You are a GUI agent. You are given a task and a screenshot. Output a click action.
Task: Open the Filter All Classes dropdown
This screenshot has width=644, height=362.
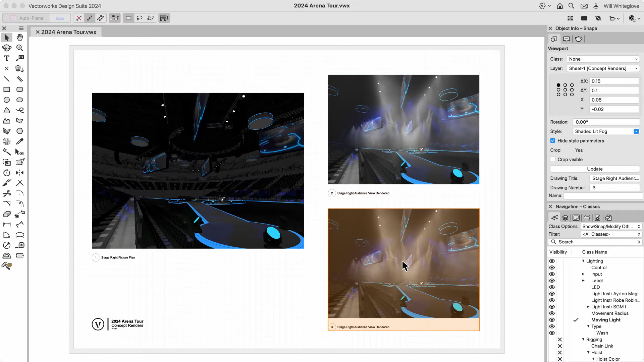(611, 234)
